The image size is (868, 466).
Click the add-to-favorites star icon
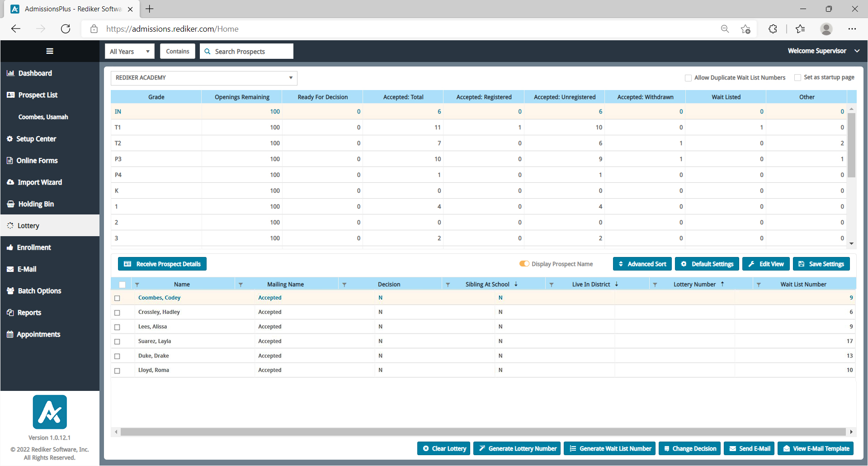tap(745, 29)
